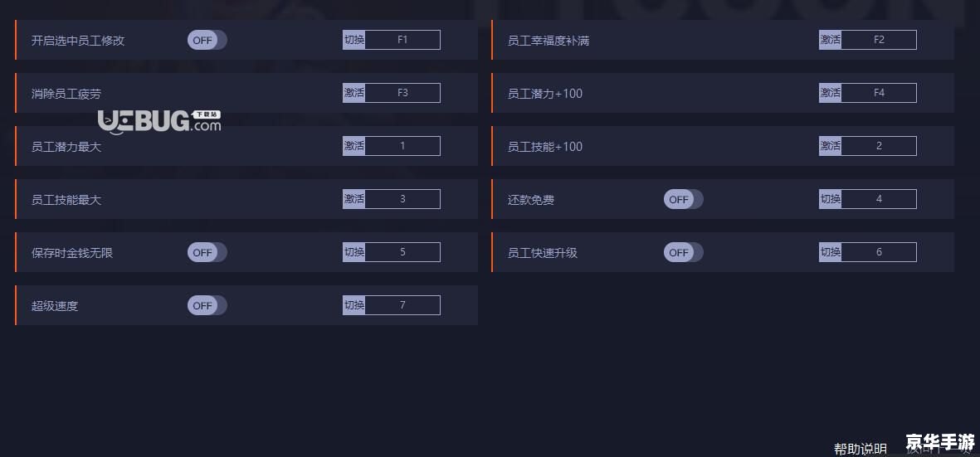Enable the 还款免费 toggle
Image resolution: width=980 pixels, height=457 pixels.
coord(683,199)
